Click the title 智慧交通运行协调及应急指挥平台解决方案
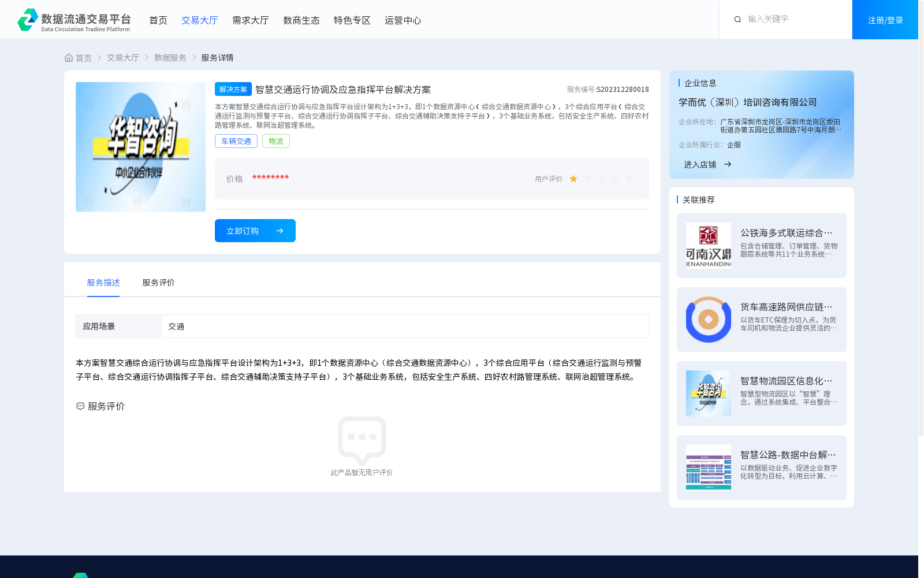The height and width of the screenshot is (578, 924). (343, 90)
